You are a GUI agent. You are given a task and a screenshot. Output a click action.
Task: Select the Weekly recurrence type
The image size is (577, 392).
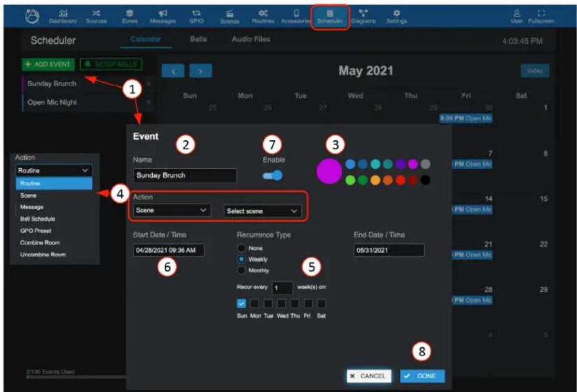click(x=241, y=259)
